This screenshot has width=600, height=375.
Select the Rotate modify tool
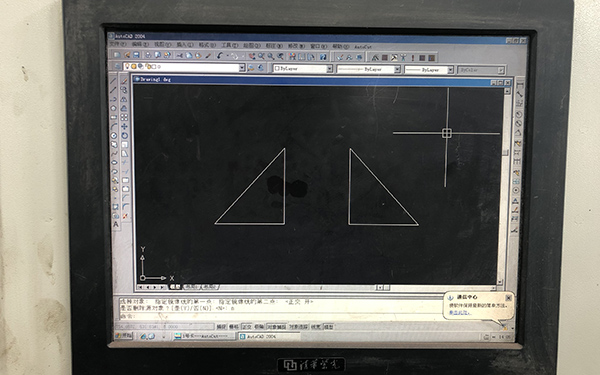[x=124, y=135]
